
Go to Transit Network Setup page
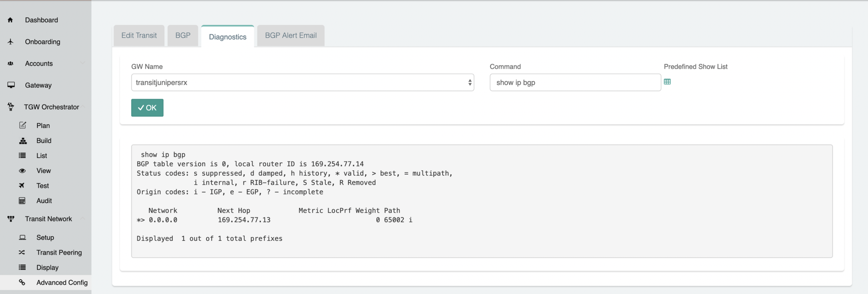tap(45, 237)
